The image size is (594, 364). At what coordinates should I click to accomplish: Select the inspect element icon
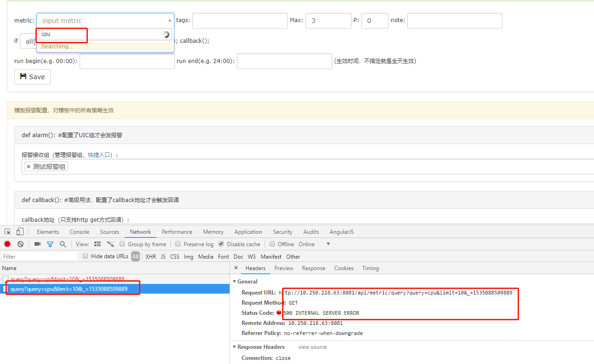[7, 231]
